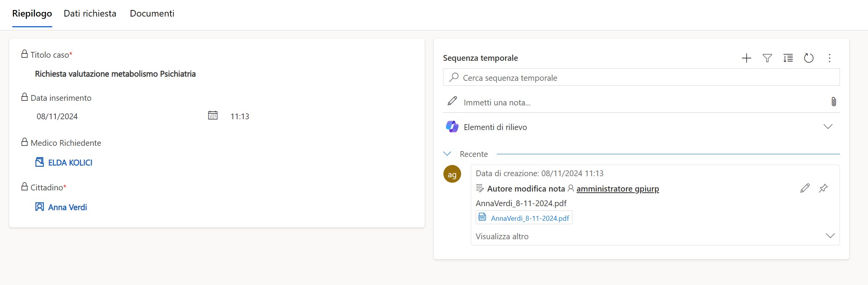This screenshot has height=285, width=868.
Task: Click the note icon before Autore modifica nota
Action: pos(480,188)
